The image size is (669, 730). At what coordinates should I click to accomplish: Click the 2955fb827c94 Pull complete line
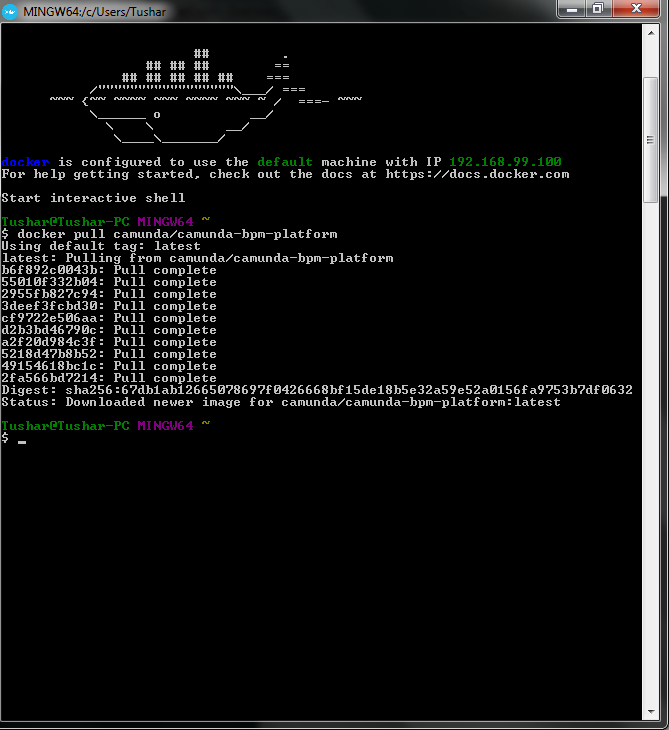tap(109, 294)
